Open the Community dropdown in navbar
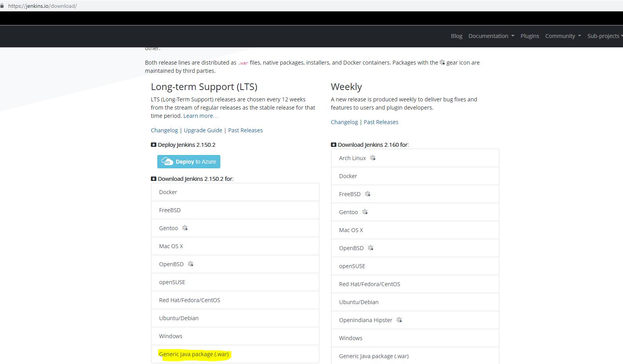This screenshot has width=623, height=364. tap(563, 36)
